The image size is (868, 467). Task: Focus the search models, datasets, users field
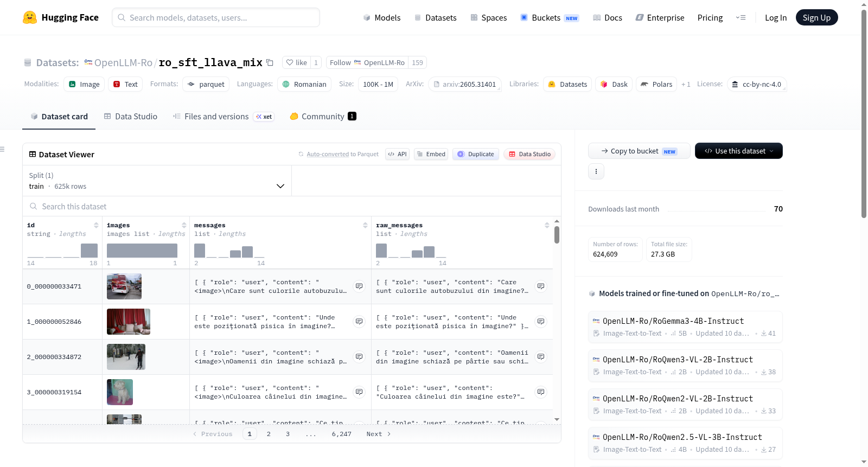coord(216,17)
